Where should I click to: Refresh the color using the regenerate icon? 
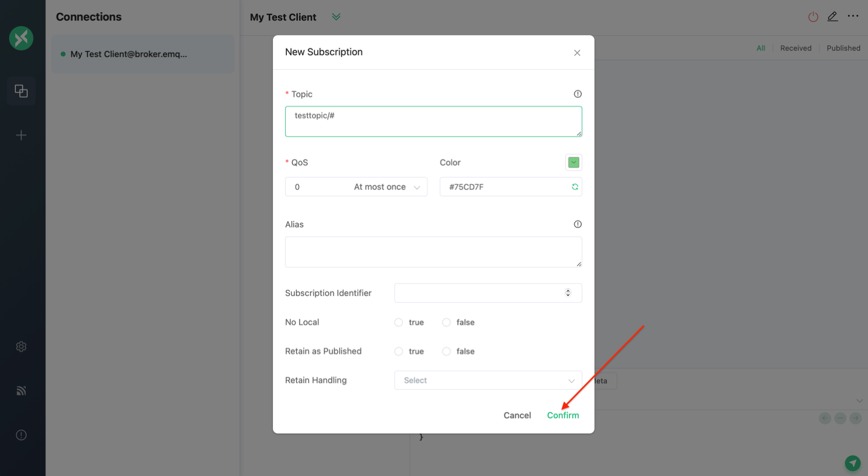(x=574, y=187)
